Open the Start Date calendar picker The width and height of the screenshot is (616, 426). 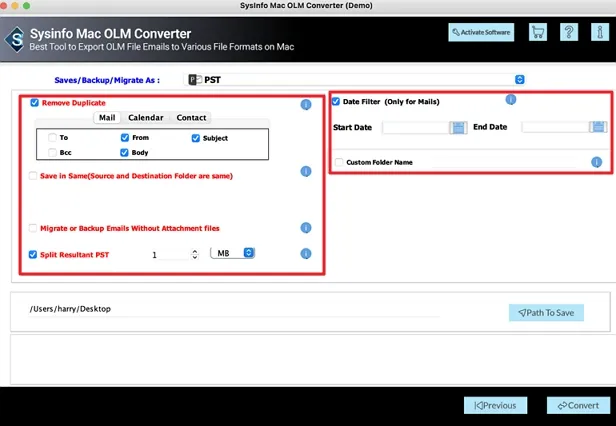click(458, 128)
